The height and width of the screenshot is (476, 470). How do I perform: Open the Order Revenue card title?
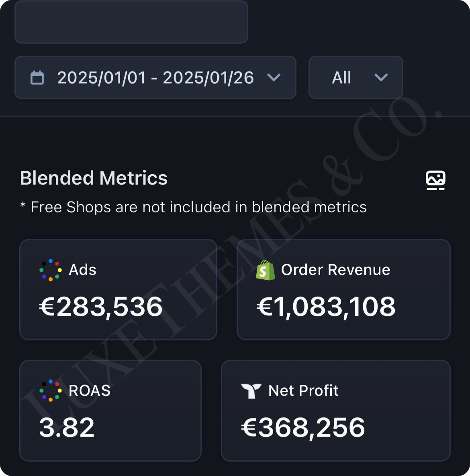335,270
